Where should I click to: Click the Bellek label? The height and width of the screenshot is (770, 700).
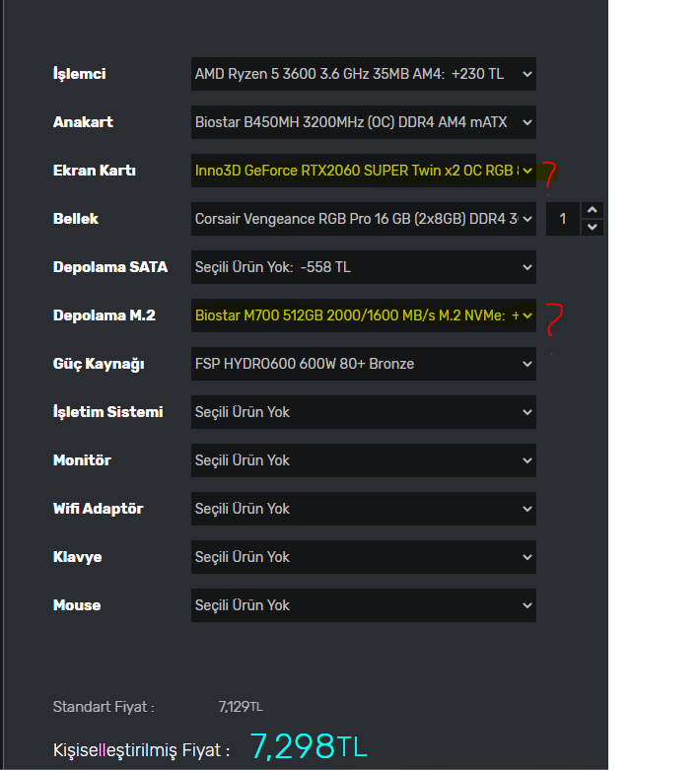point(76,219)
